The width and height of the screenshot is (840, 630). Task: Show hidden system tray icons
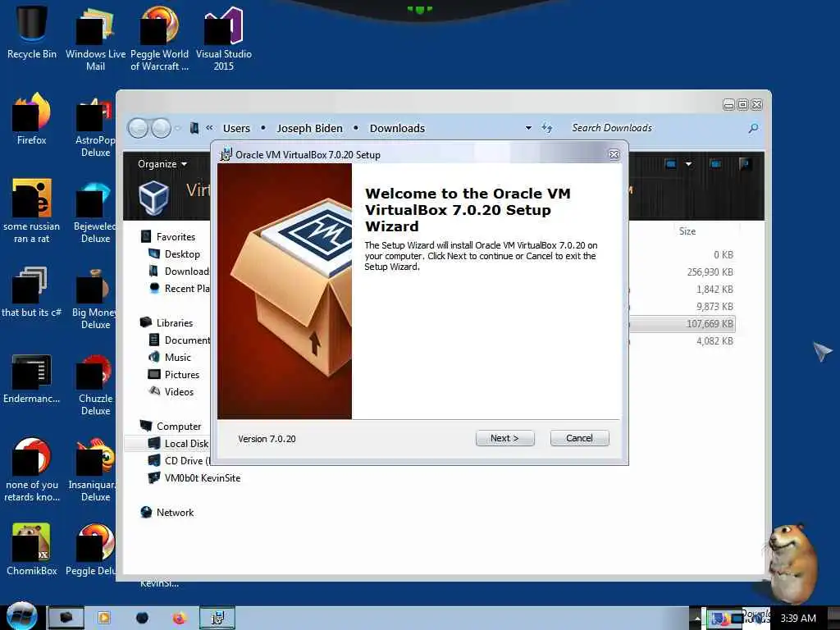coord(696,619)
